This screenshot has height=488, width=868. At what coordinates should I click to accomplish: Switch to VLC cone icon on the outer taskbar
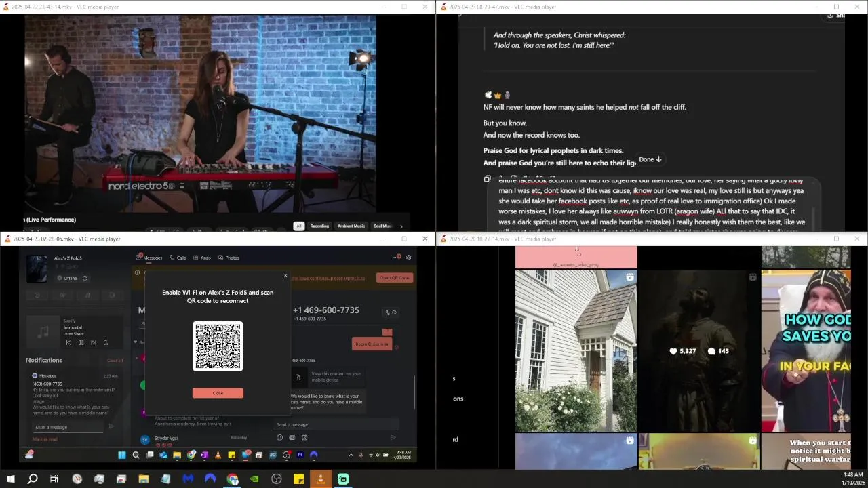coord(321,479)
